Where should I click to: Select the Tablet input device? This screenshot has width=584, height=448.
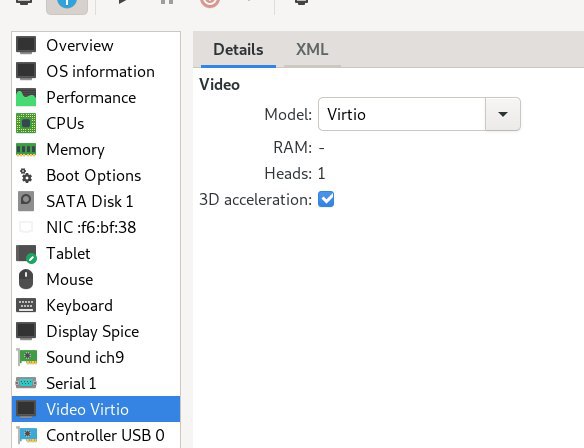coord(96,254)
